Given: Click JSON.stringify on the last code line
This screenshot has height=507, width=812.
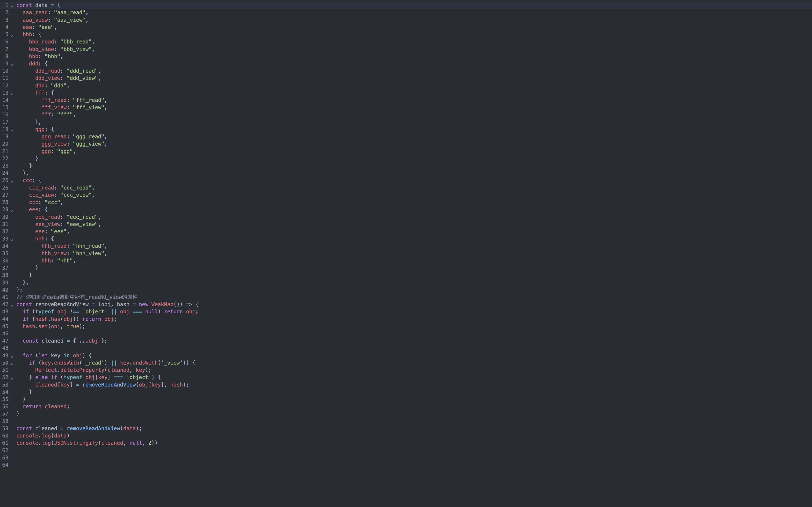Looking at the screenshot, I should pos(75,443).
